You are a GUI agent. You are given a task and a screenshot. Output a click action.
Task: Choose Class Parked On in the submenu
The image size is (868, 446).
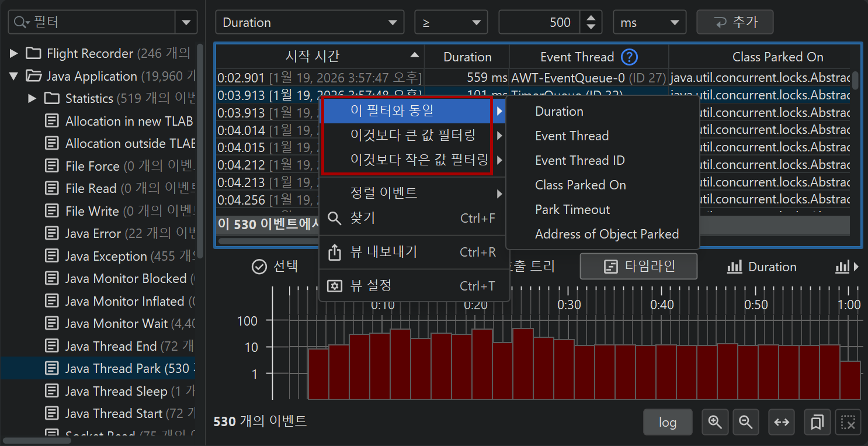click(x=580, y=185)
